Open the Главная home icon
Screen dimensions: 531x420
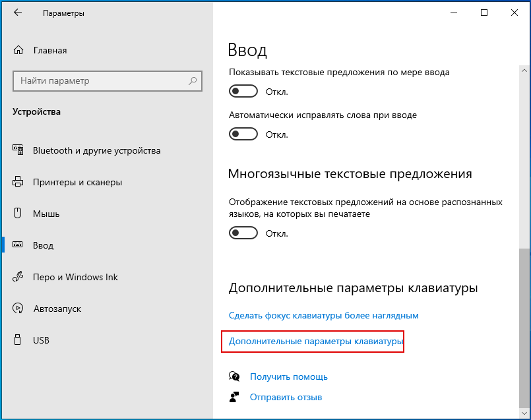click(x=18, y=50)
